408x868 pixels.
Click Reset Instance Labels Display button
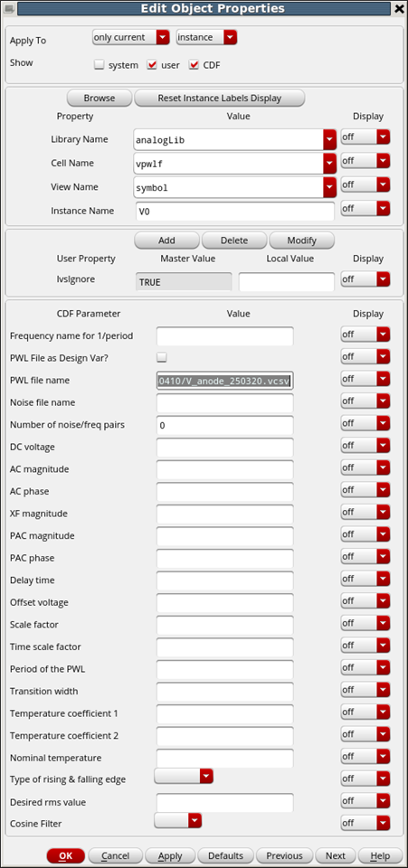coord(220,98)
